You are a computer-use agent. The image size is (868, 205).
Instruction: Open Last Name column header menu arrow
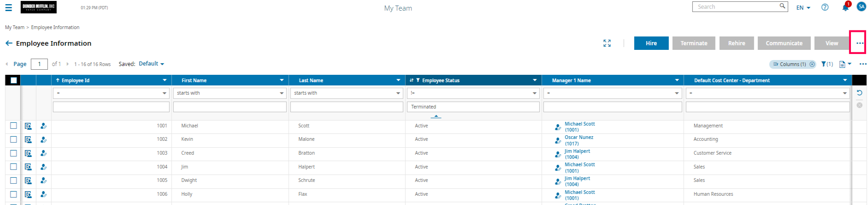(x=398, y=80)
